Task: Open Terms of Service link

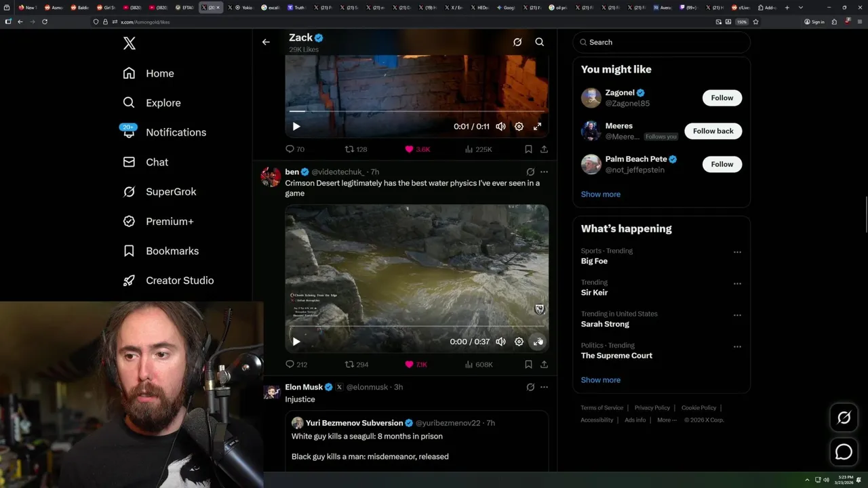Action: tap(601, 408)
